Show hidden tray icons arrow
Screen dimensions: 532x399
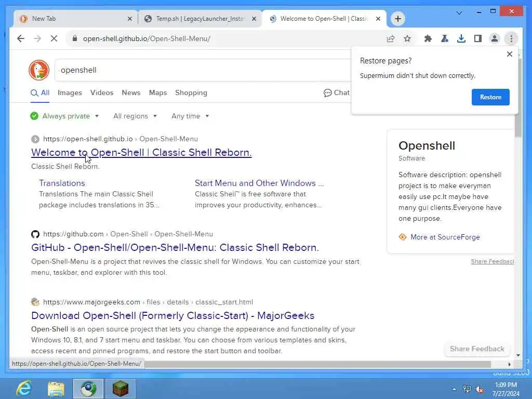454,389
